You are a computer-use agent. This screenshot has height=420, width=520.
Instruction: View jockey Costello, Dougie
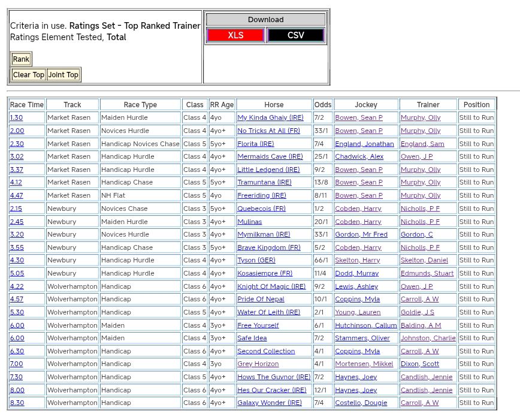[360, 403]
